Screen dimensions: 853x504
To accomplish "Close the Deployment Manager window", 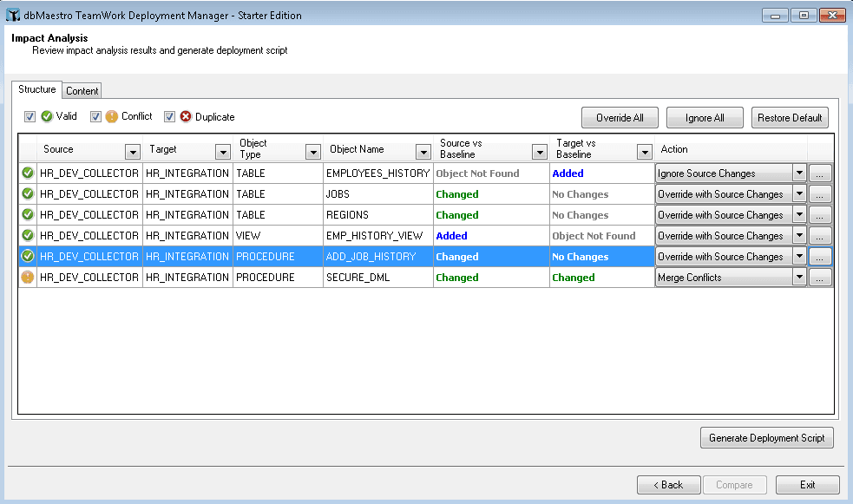I will (832, 16).
